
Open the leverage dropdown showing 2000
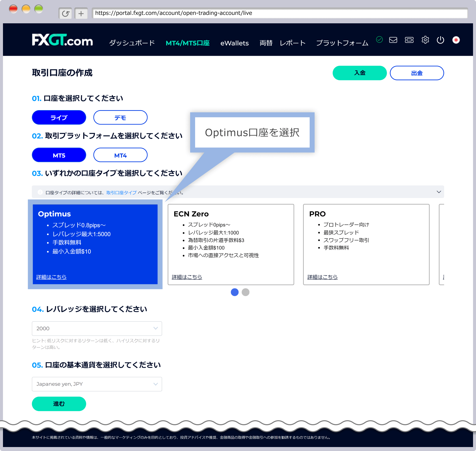[97, 328]
